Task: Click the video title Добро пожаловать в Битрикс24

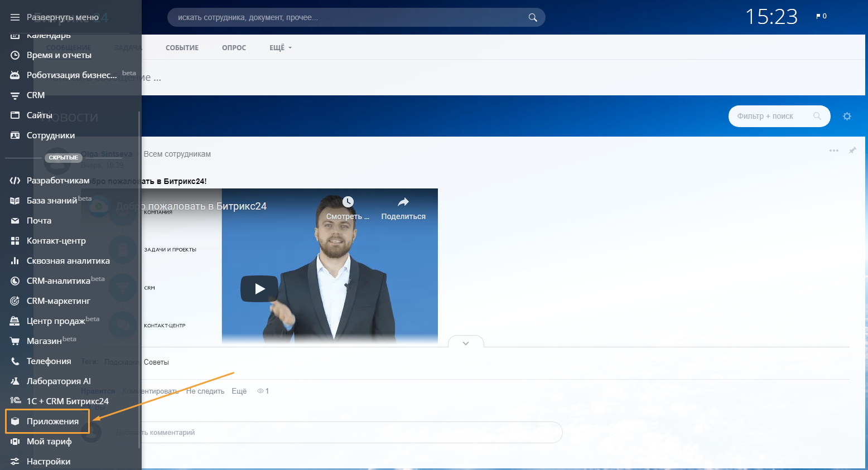Action: pyautogui.click(x=191, y=206)
